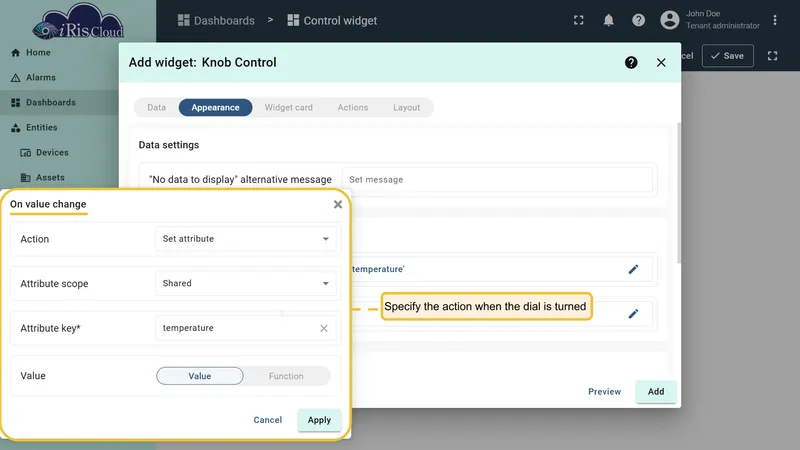This screenshot has height=450, width=800.
Task: Select the Appearance tab
Action: click(x=215, y=108)
